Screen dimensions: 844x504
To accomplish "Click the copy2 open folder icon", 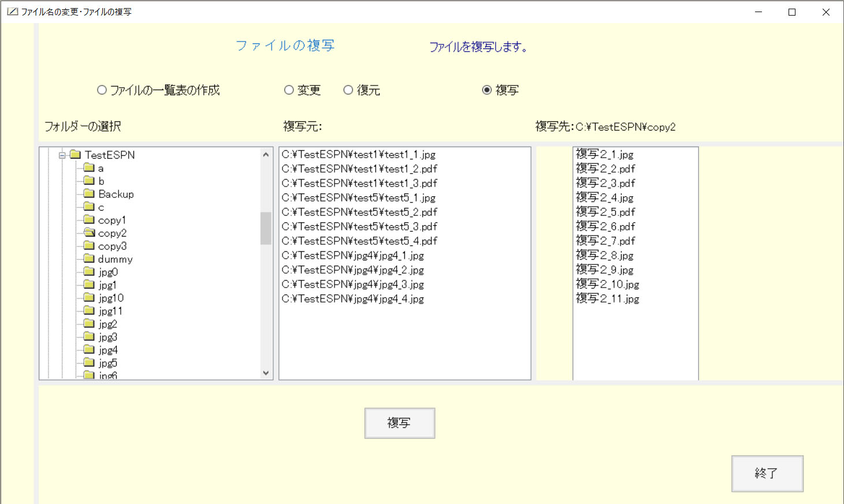I will (x=89, y=233).
